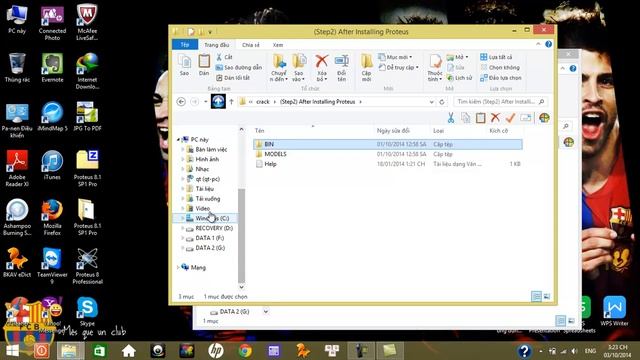Viewport: 640px width, 360px height.
Task: Click Dán lối tắt paste shortcut command
Action: point(233,78)
